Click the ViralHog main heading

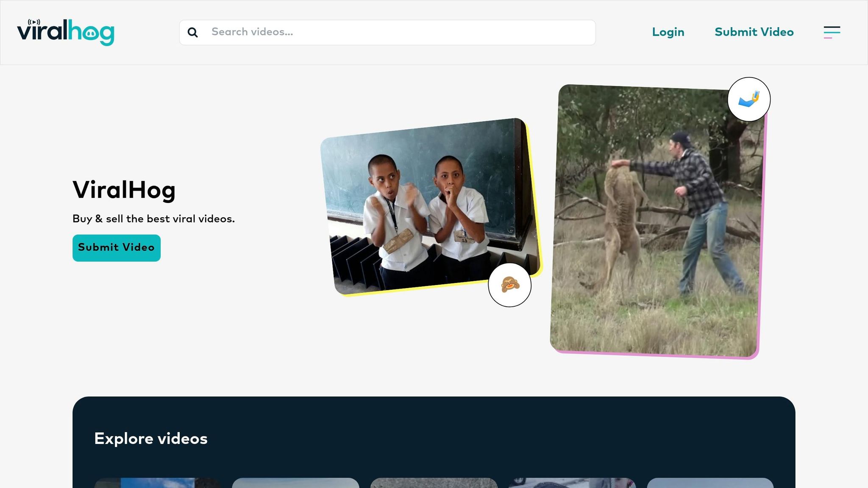pyautogui.click(x=124, y=189)
